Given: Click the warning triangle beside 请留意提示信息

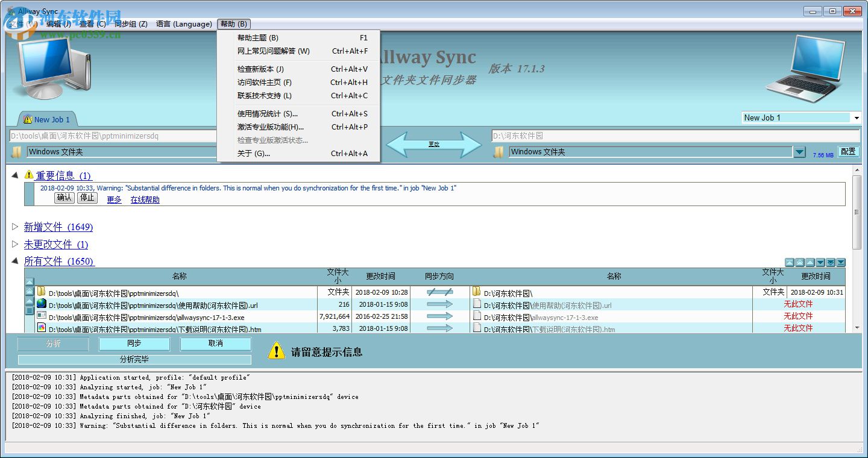Looking at the screenshot, I should pos(276,351).
